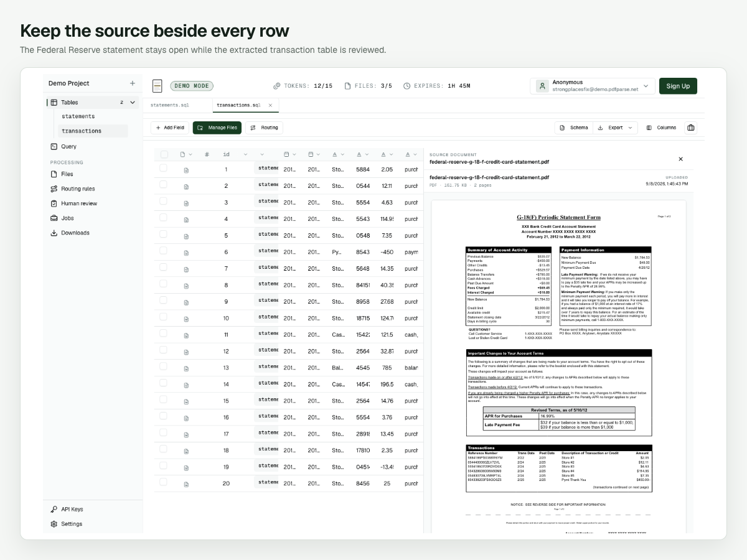Click the Downloads arrow icon in the sidebar
This screenshot has height=560, width=747.
pos(54,233)
